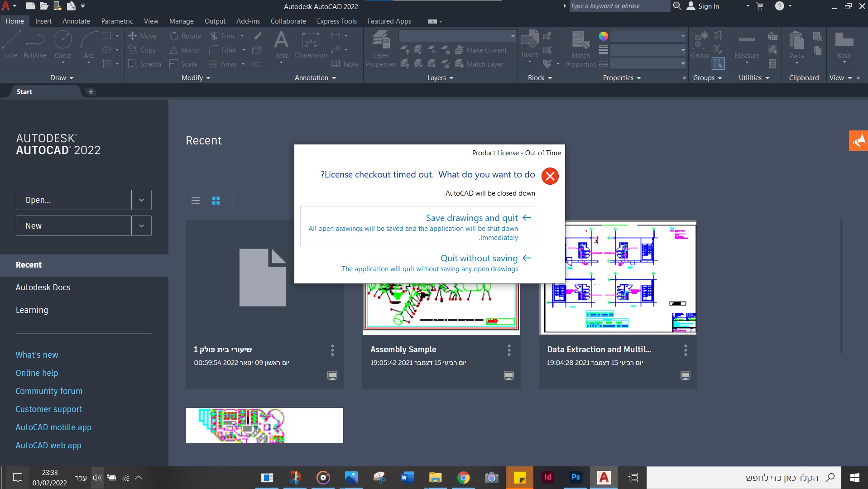The width and height of the screenshot is (868, 489).
Task: Select the Polyline tool
Action: pyautogui.click(x=35, y=45)
